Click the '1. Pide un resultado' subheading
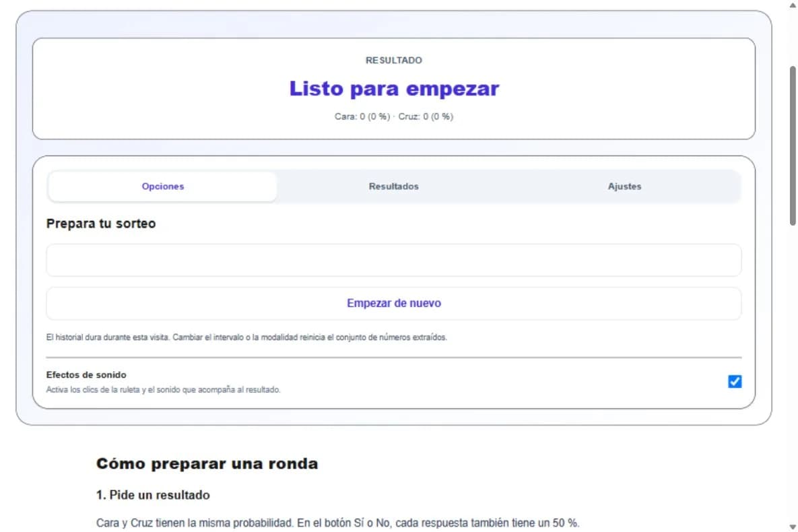Screen dimensions: 798x532 (153, 495)
